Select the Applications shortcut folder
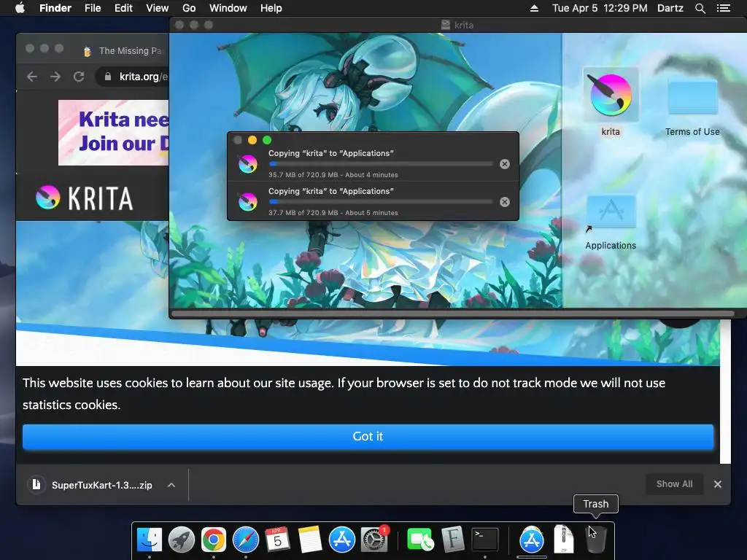Viewport: 747px width, 560px height. pos(611,213)
